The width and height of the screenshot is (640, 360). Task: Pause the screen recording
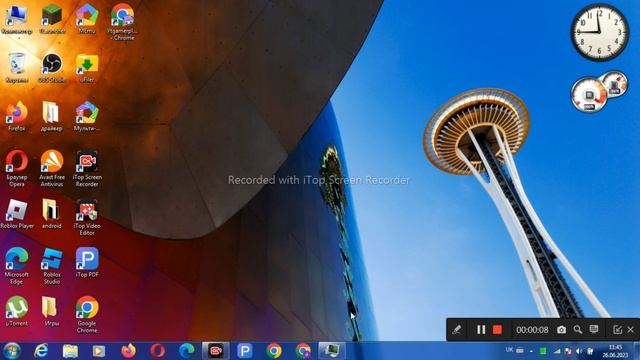click(x=481, y=329)
